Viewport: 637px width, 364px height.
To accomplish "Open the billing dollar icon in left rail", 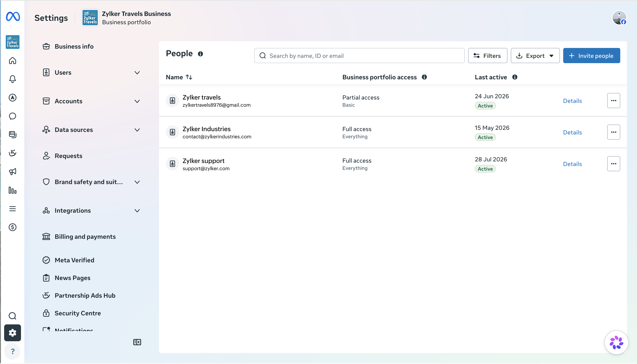I will coord(12,227).
